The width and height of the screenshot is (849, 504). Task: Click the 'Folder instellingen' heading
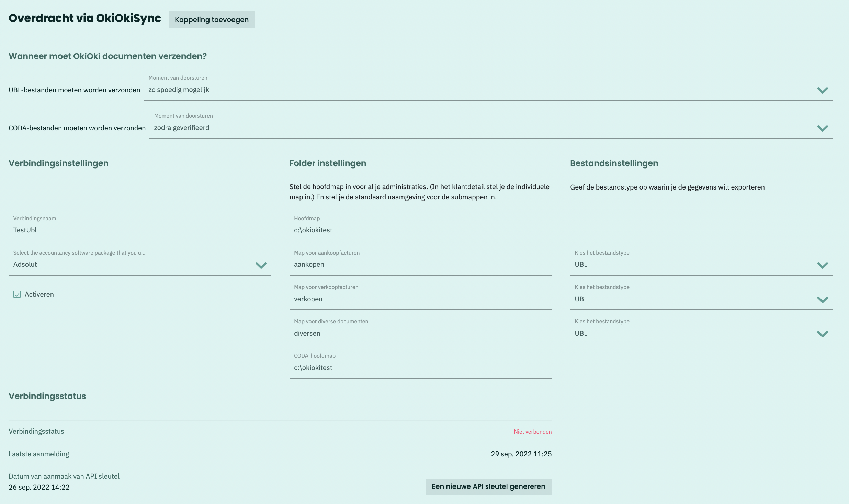[x=328, y=163]
